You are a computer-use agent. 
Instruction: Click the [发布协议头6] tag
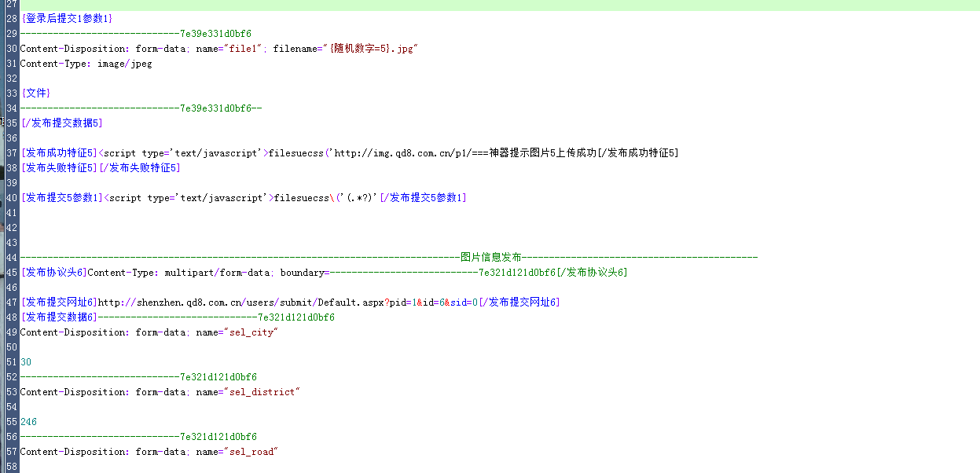pyautogui.click(x=53, y=272)
